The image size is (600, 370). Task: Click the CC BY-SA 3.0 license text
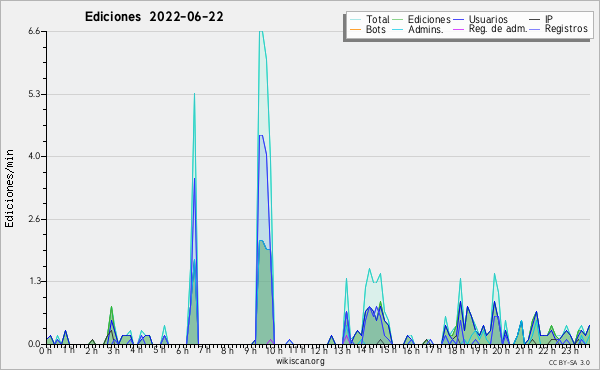pos(569,362)
